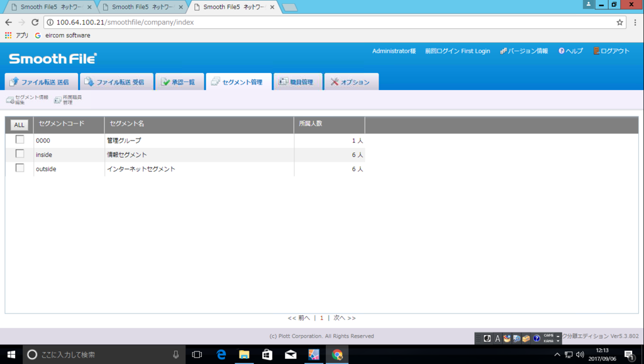The height and width of the screenshot is (364, 644).
Task: Switch to first Smooth File5 browser tab
Action: click(x=50, y=7)
